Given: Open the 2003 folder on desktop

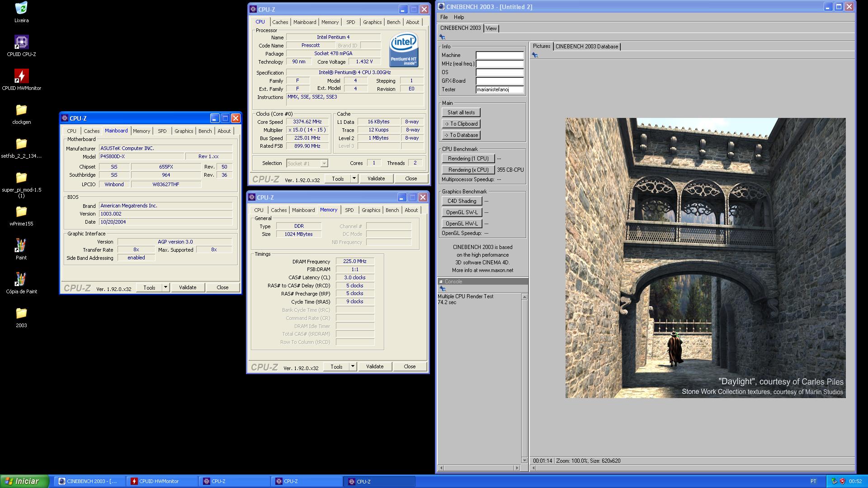Looking at the screenshot, I should [x=21, y=313].
